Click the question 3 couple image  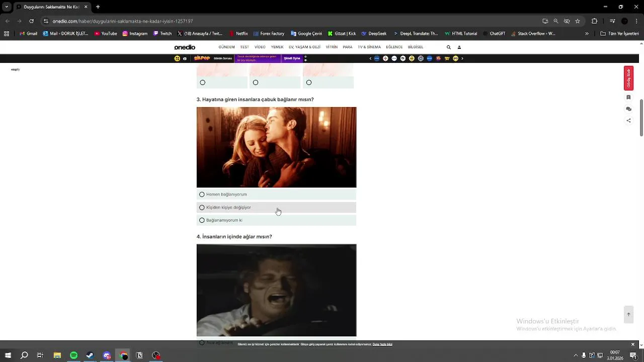point(276,147)
